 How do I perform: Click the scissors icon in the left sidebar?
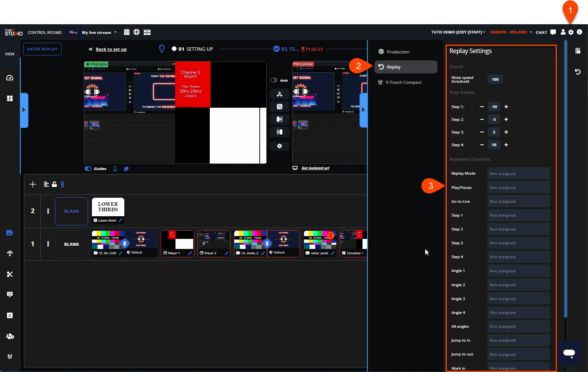coord(10,274)
